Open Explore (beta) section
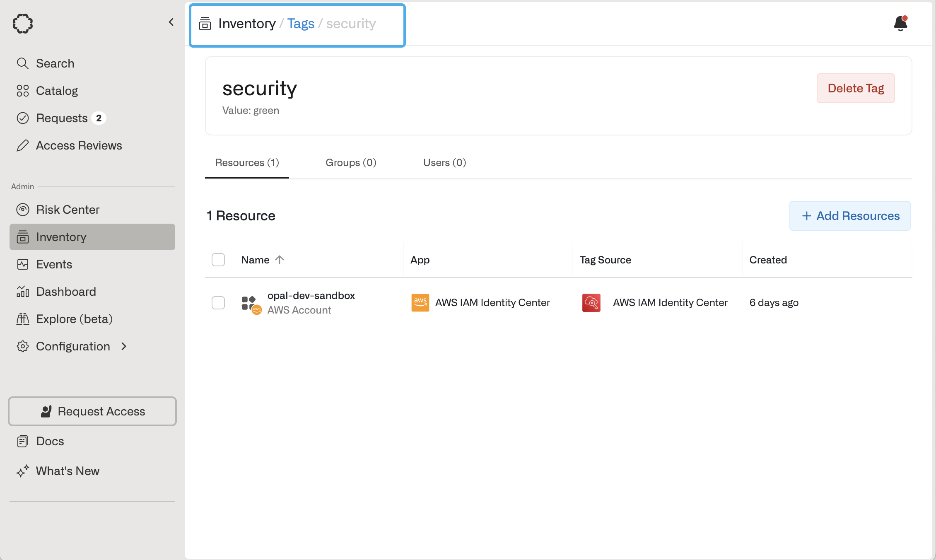This screenshot has width=936, height=560. [74, 319]
